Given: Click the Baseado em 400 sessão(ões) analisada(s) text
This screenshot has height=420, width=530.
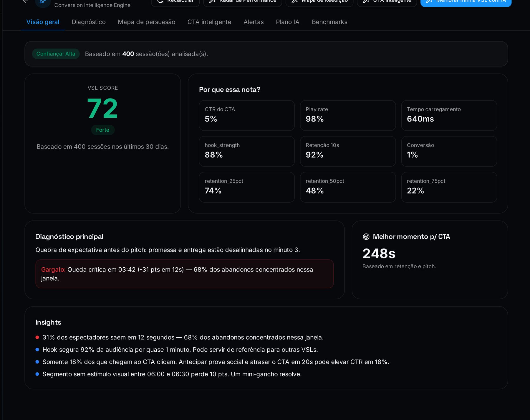Looking at the screenshot, I should [146, 54].
